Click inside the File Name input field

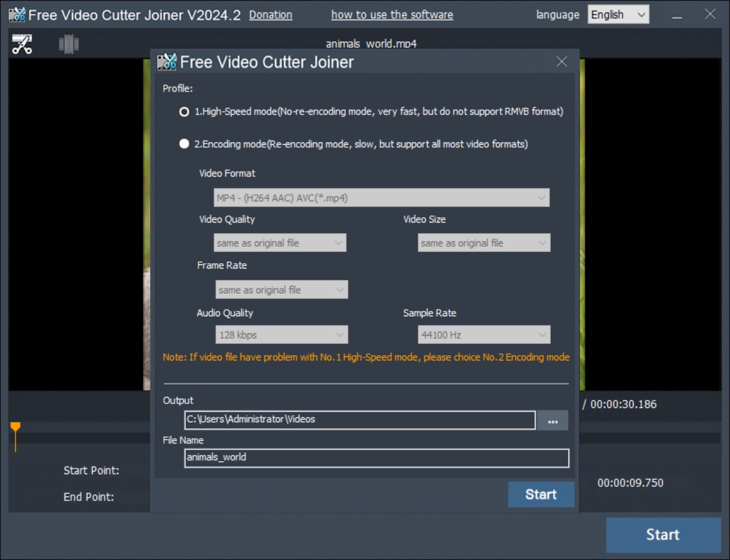tap(376, 458)
